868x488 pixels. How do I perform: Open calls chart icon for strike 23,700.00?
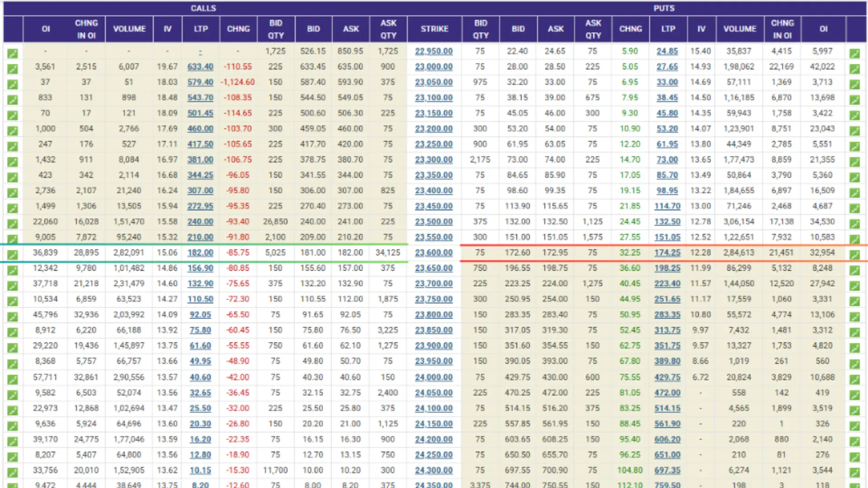pyautogui.click(x=13, y=286)
